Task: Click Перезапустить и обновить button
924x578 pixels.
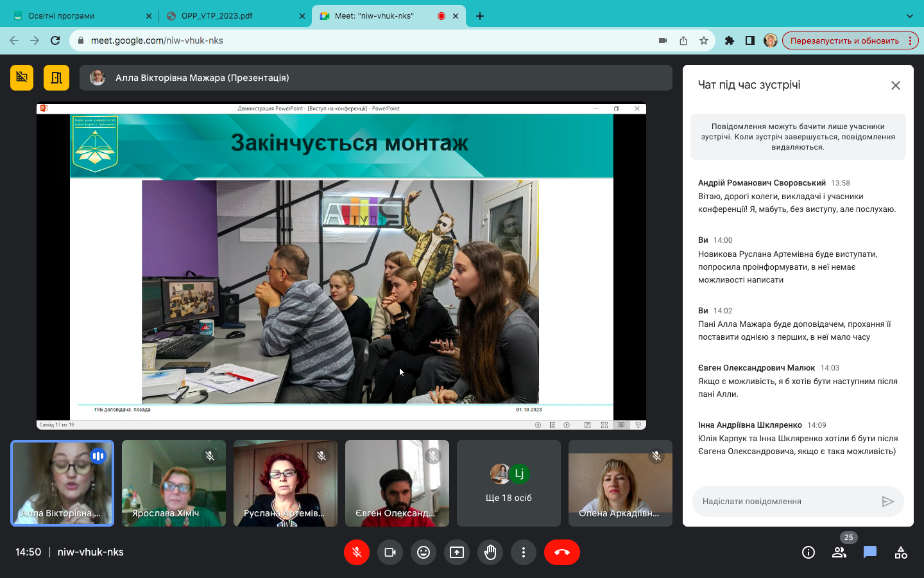Action: click(844, 40)
